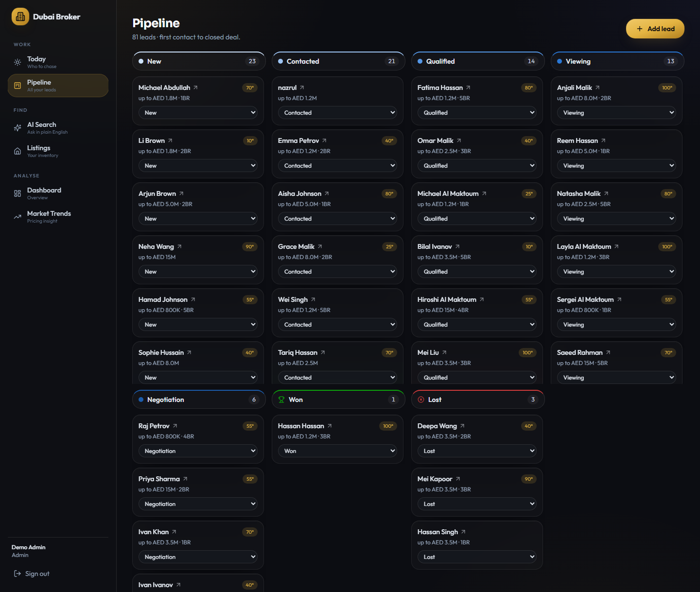Viewport: 700px width, 592px height.
Task: Open Saeed Rahman's lead arrow icon
Action: [608, 352]
